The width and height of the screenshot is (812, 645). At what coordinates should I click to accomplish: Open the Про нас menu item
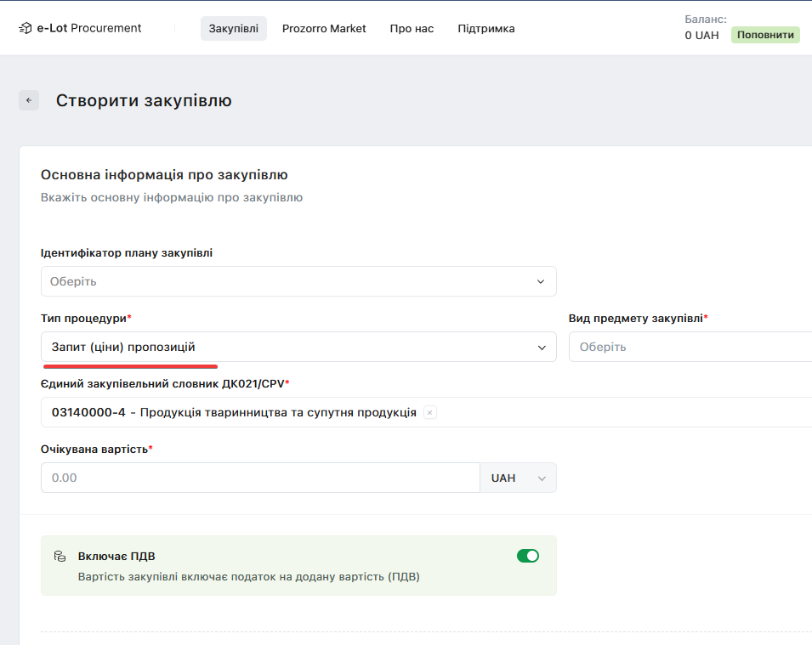coord(412,29)
